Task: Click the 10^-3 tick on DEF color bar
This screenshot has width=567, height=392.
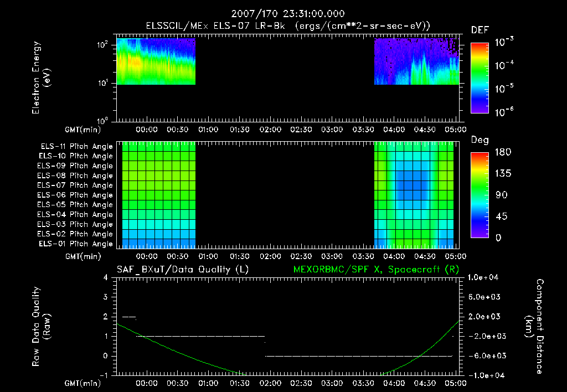Action: click(504, 42)
